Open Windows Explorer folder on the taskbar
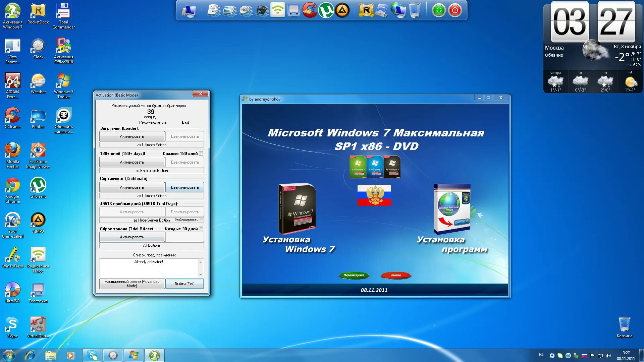This screenshot has width=644, height=362. pyautogui.click(x=50, y=355)
